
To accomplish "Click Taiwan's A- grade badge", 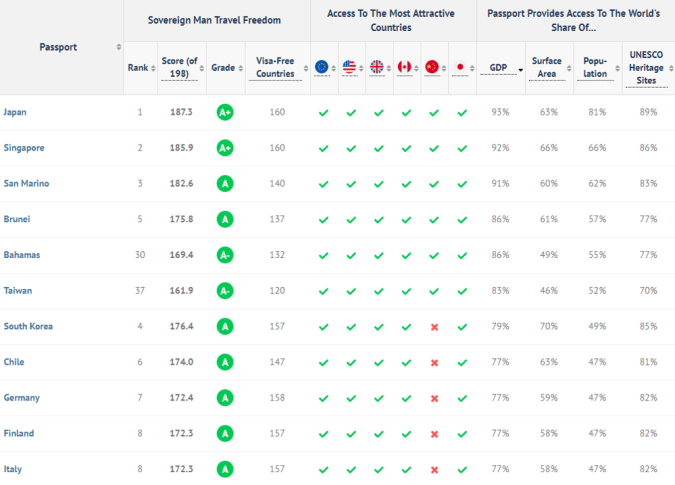I will click(225, 291).
